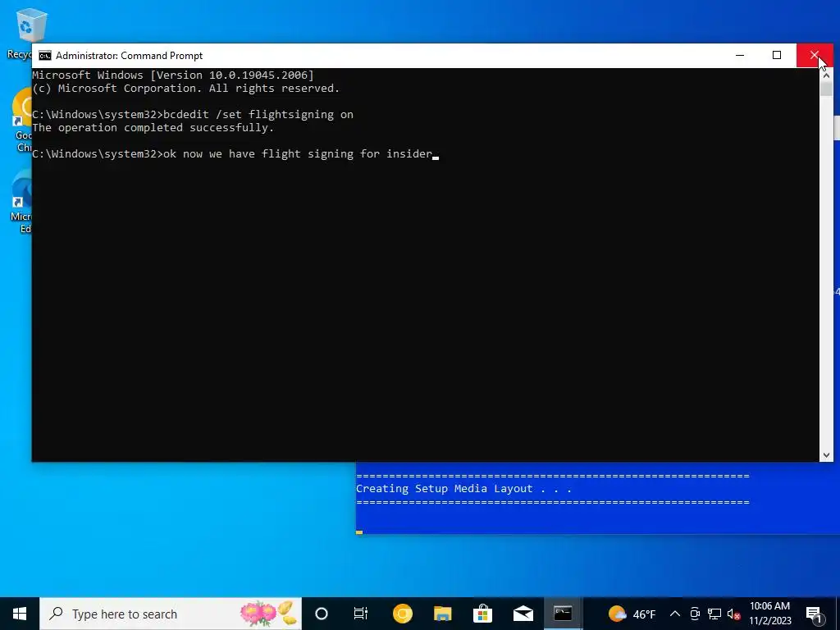This screenshot has height=630, width=840.
Task: Click the scroll down arrow in Command Prompt
Action: (x=826, y=454)
